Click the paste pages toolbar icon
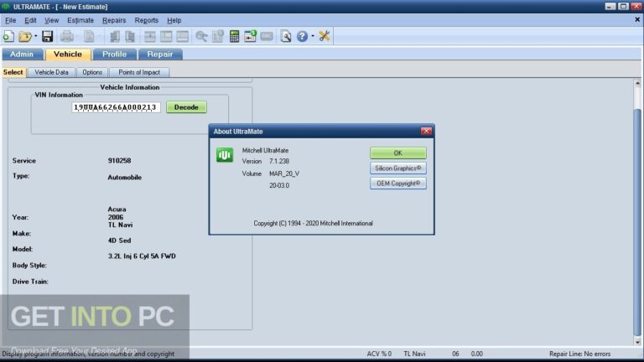 pos(130,37)
